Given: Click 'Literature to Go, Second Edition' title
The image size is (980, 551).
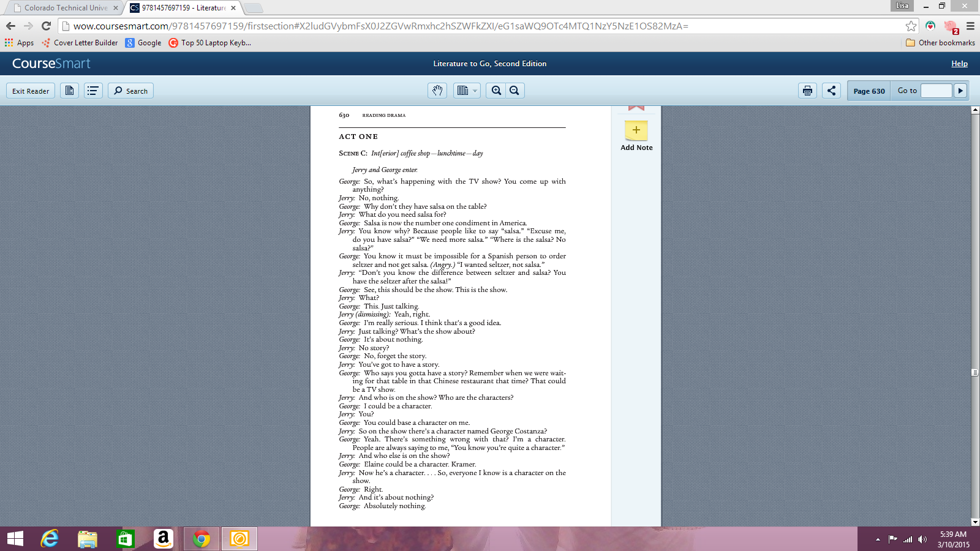Looking at the screenshot, I should point(490,64).
